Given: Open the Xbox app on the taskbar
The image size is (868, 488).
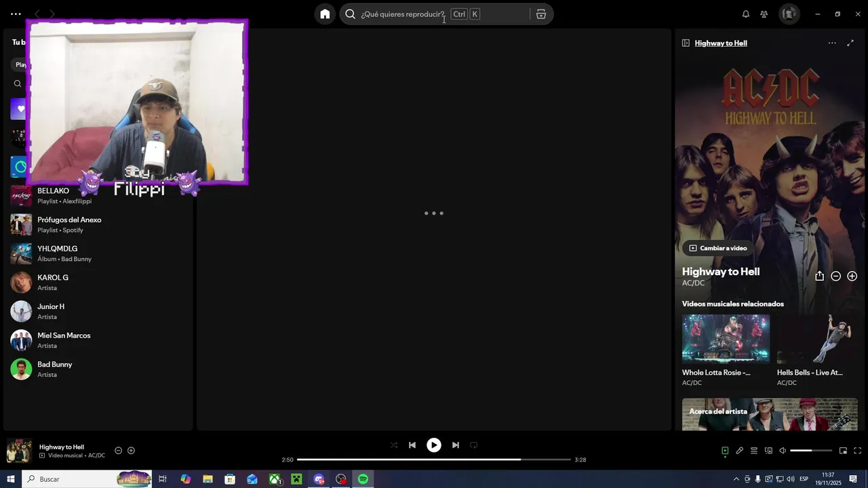Looking at the screenshot, I should (275, 479).
